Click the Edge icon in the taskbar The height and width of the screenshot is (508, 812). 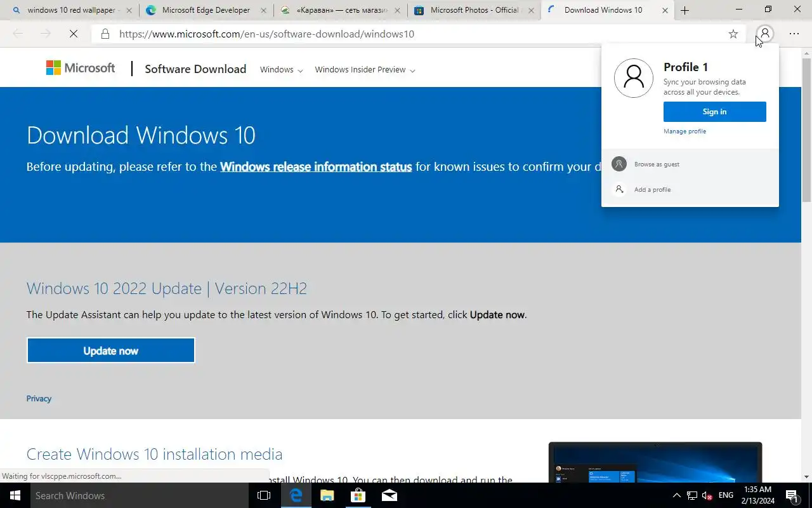(296, 495)
